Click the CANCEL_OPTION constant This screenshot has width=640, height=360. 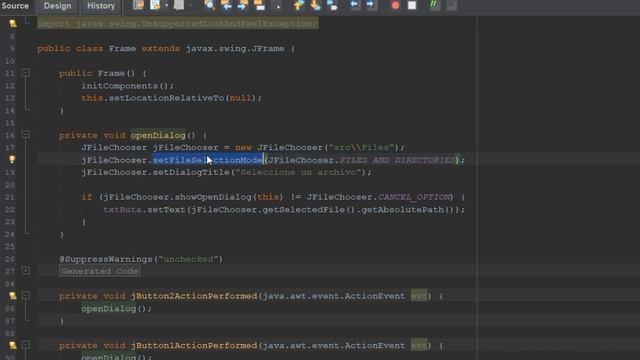click(x=413, y=197)
